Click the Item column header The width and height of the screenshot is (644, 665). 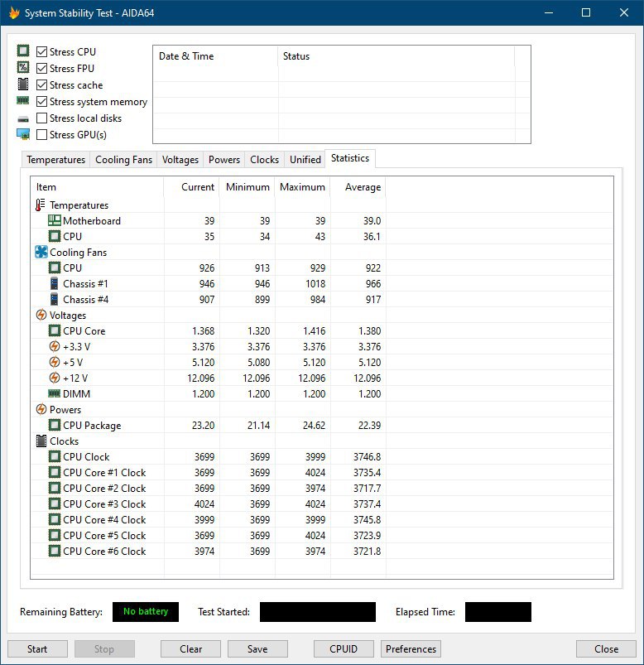point(97,187)
